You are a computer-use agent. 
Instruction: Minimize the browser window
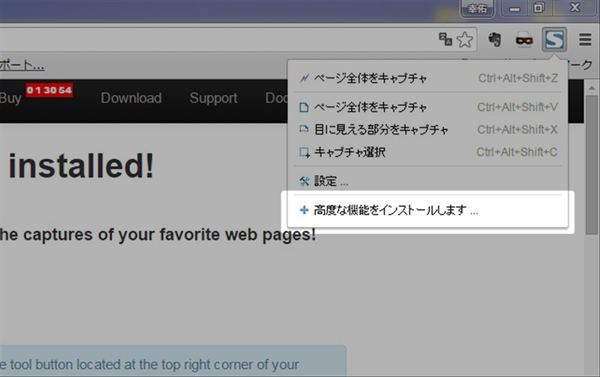(x=515, y=8)
